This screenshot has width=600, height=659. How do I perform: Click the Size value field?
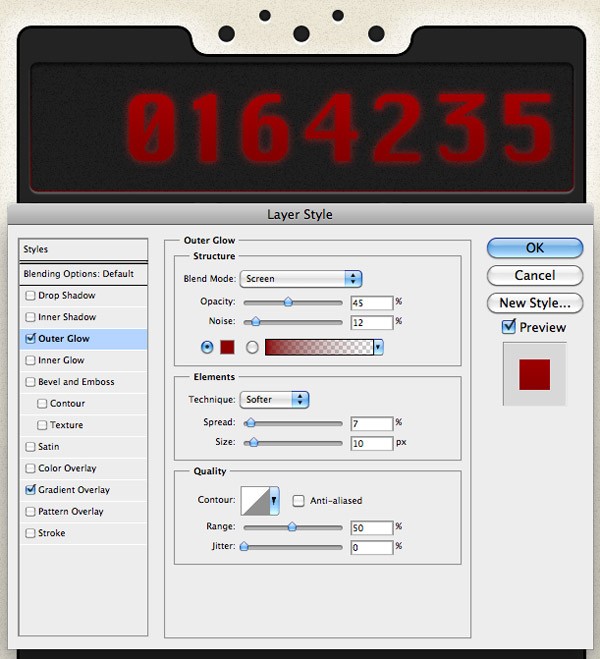tap(372, 443)
